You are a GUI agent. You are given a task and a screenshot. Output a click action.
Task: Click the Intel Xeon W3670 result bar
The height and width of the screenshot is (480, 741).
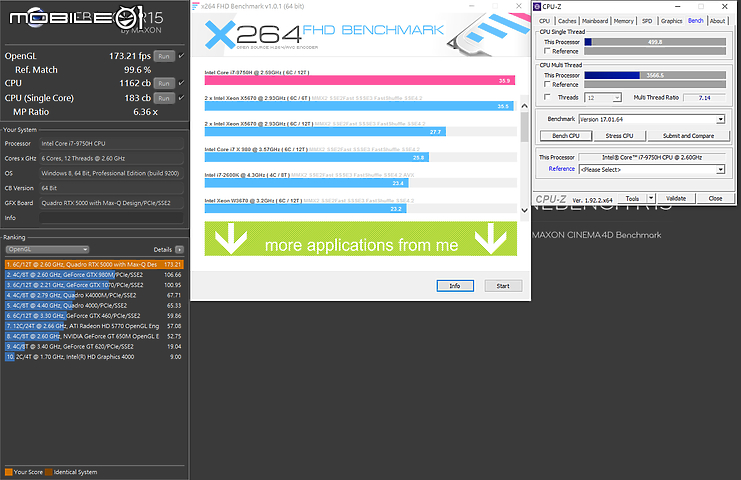click(305, 209)
